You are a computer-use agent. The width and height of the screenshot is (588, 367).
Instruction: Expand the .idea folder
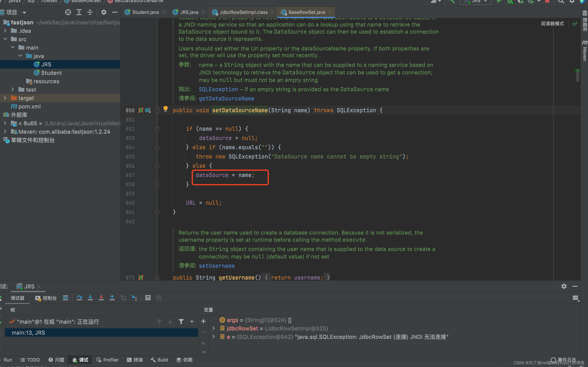pyautogui.click(x=5, y=31)
